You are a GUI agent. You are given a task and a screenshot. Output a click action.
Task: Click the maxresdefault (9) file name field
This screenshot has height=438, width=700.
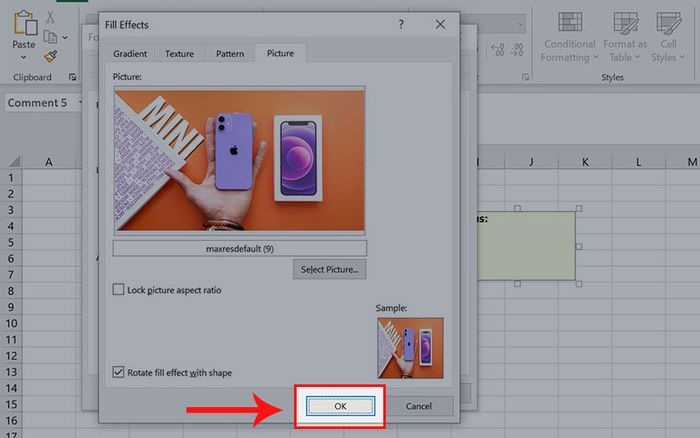240,248
